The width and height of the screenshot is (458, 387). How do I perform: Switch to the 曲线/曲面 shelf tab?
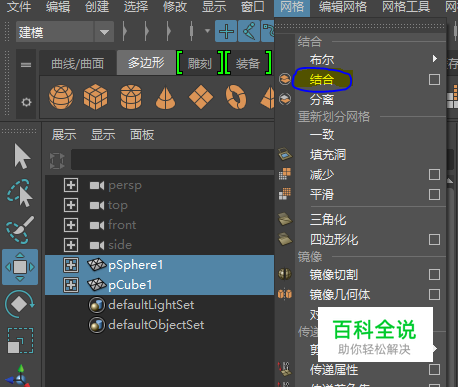[77, 63]
